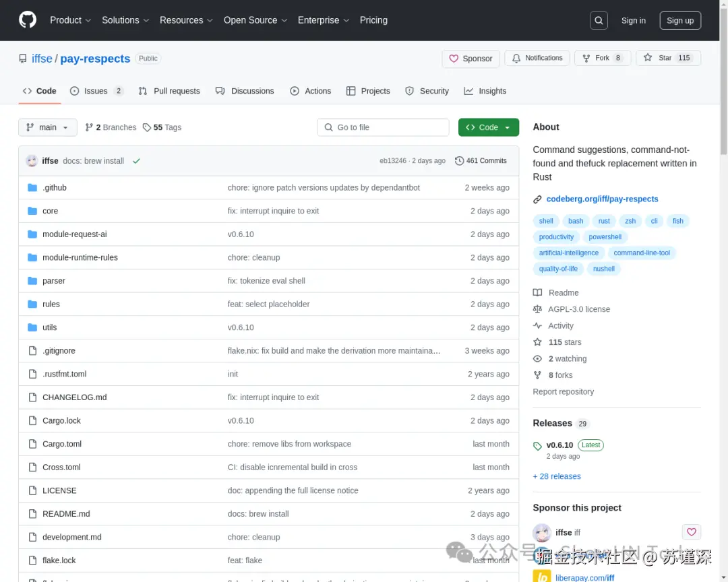This screenshot has width=728, height=582.
Task: Open Cargo.toml file
Action: (62, 444)
